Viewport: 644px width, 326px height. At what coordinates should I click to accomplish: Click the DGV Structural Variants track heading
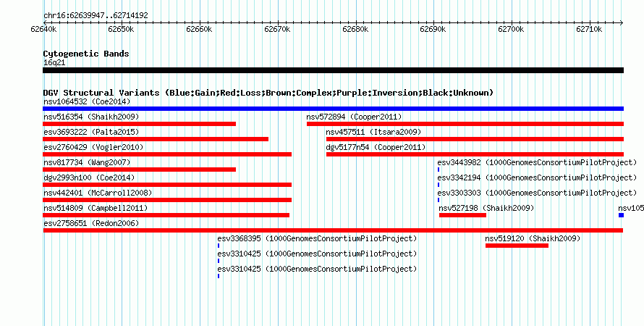click(268, 93)
